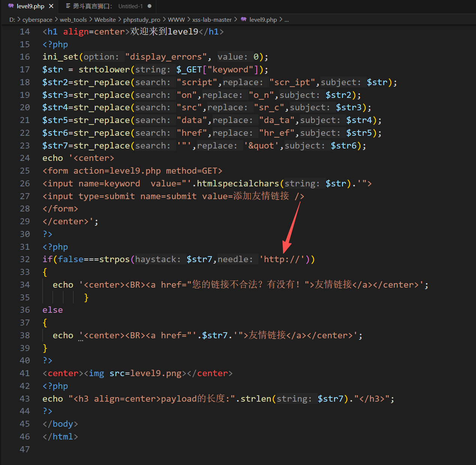The image size is (476, 465).
Task: Click the $_GET variable on line 17
Action: (x=189, y=70)
